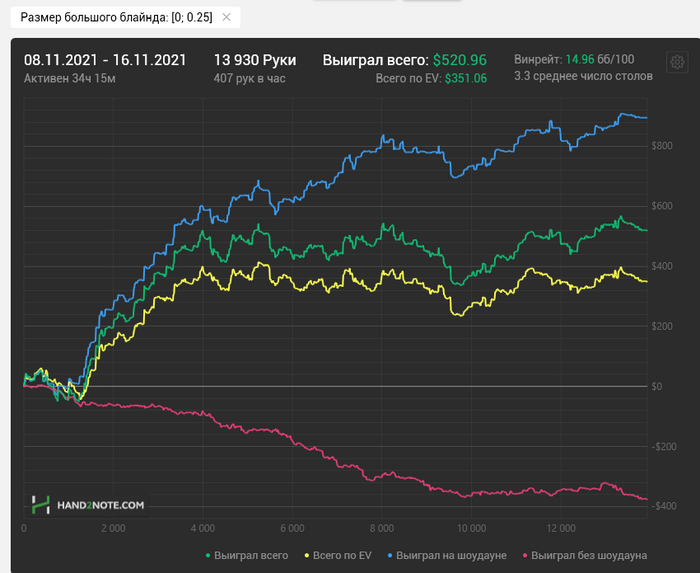Click the '2 000' x-axis label

[113, 528]
